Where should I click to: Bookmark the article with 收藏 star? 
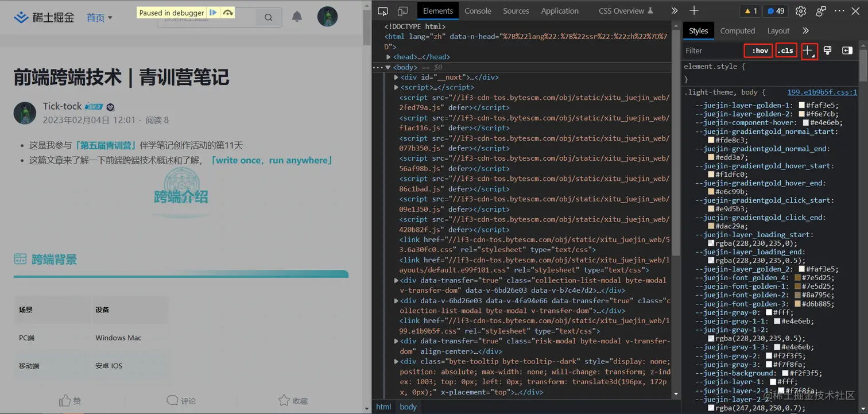pos(293,401)
